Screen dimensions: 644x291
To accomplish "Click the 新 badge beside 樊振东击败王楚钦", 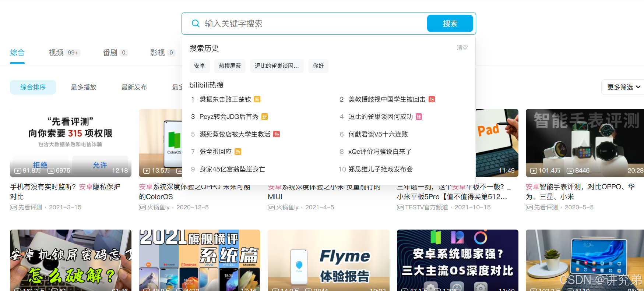I will pyautogui.click(x=257, y=99).
